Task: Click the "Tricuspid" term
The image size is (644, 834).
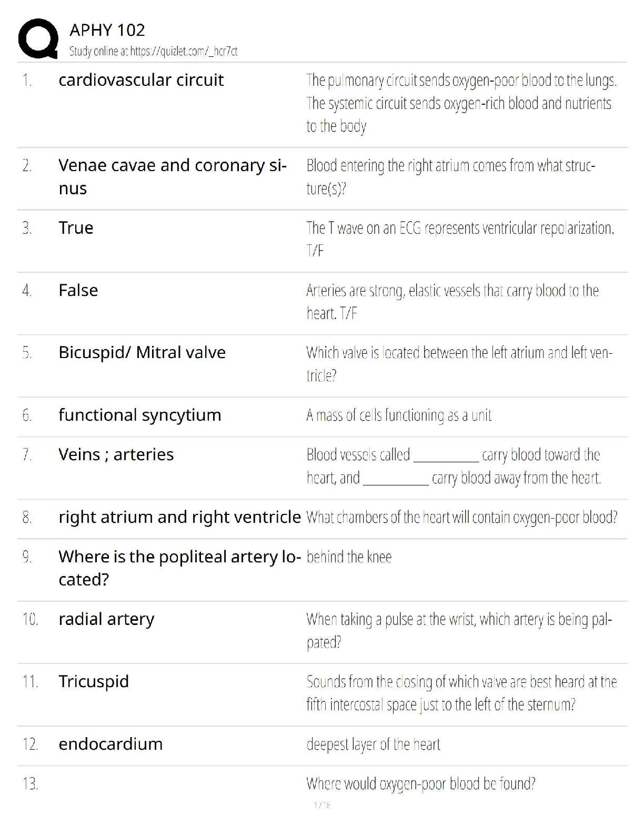Action: [x=94, y=681]
